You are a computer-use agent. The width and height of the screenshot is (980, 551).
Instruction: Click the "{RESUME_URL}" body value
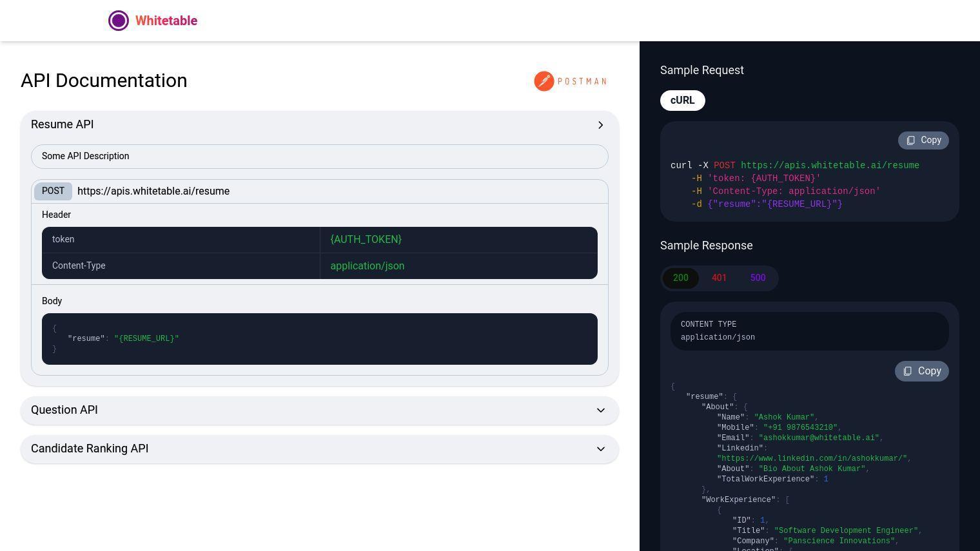click(147, 339)
